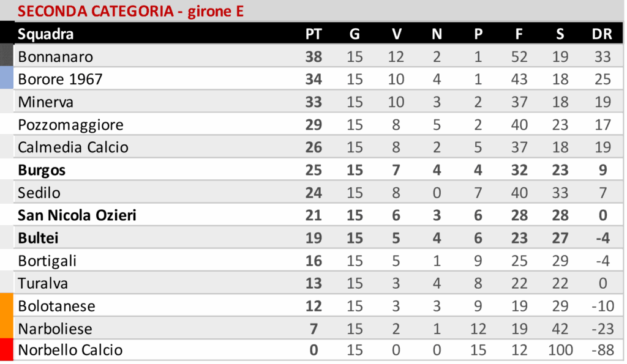
Task: Select the Minerva team name
Action: [x=46, y=102]
